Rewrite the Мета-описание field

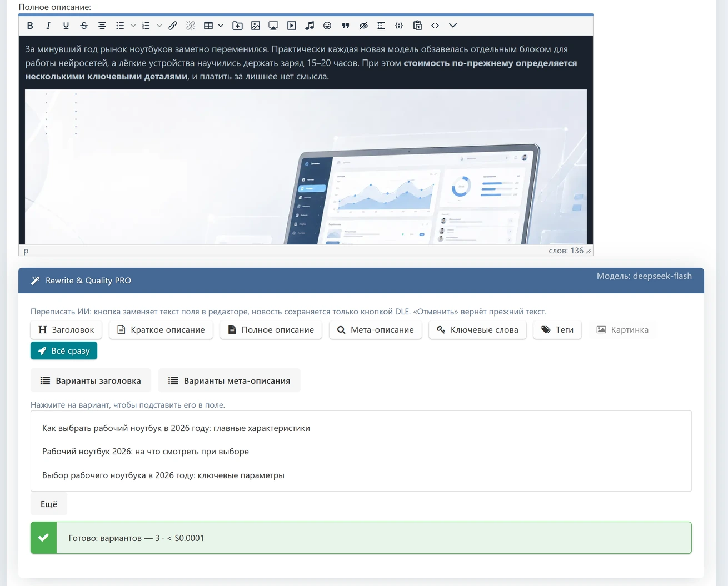pyautogui.click(x=376, y=330)
